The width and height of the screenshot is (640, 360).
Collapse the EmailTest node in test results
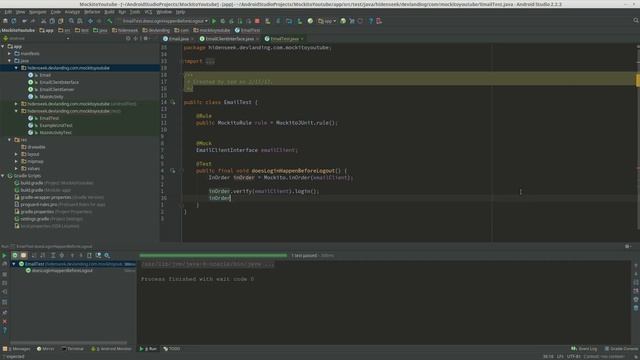point(14,264)
